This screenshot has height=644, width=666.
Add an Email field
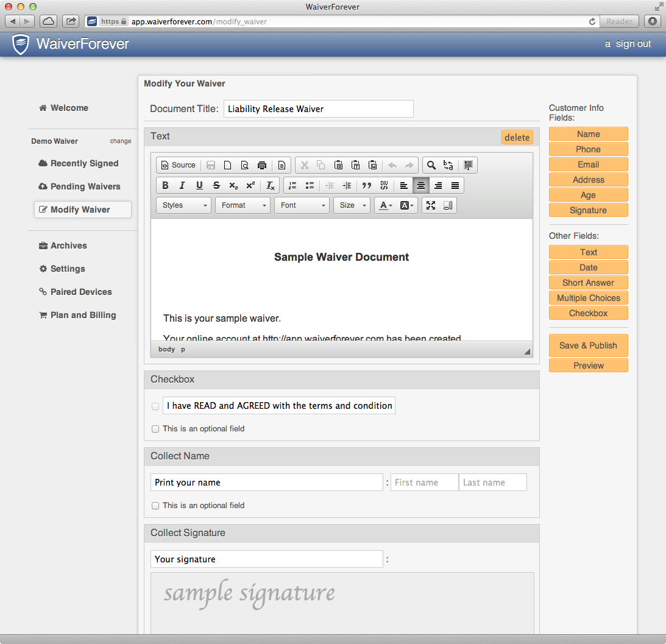[588, 165]
